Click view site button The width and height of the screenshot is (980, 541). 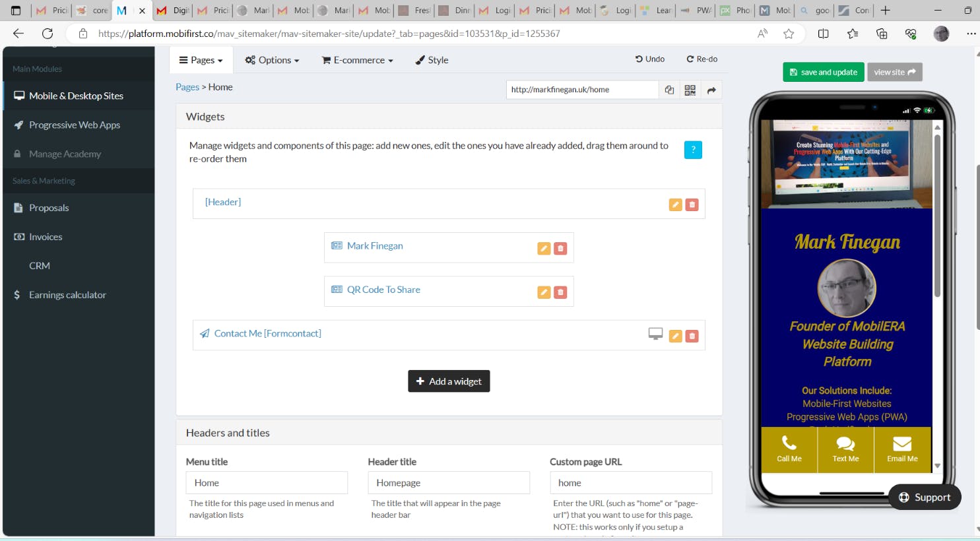pyautogui.click(x=894, y=72)
